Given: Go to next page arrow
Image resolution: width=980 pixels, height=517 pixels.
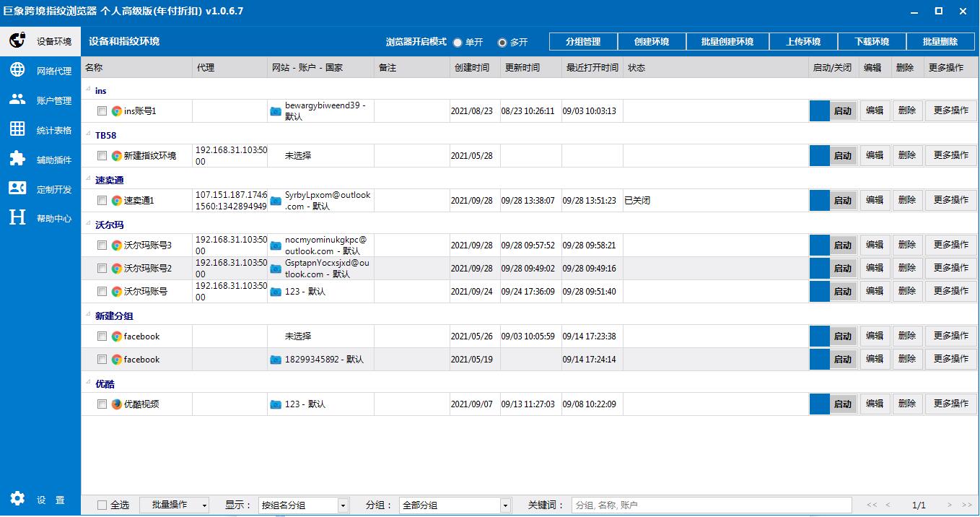Looking at the screenshot, I should point(950,505).
